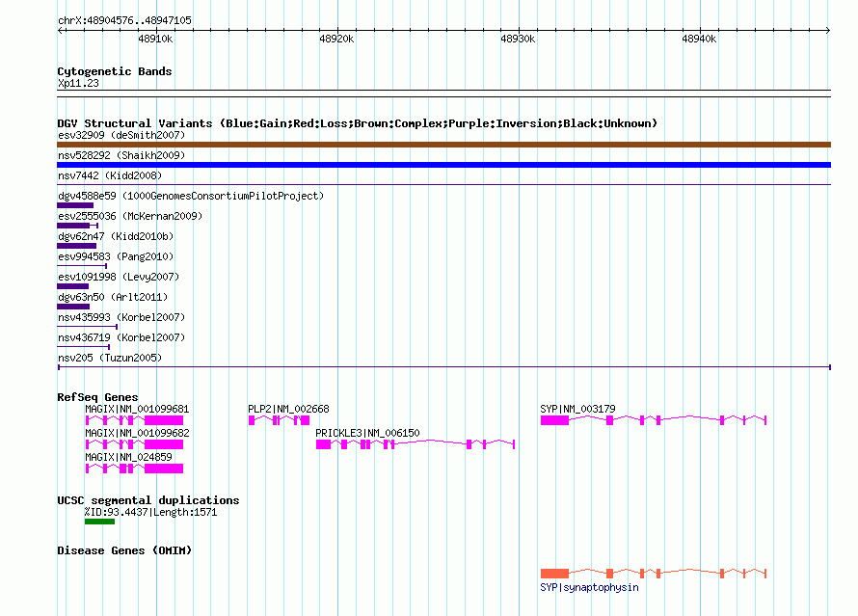Click the nsv7442 (Kidd2008) label
This screenshot has height=616, width=858.
tap(110, 175)
